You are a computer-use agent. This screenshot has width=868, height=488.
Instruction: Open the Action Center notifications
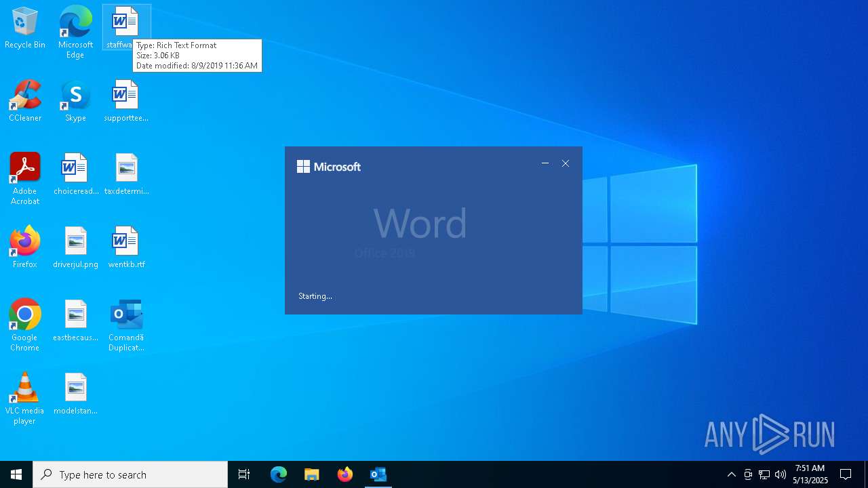(x=846, y=474)
